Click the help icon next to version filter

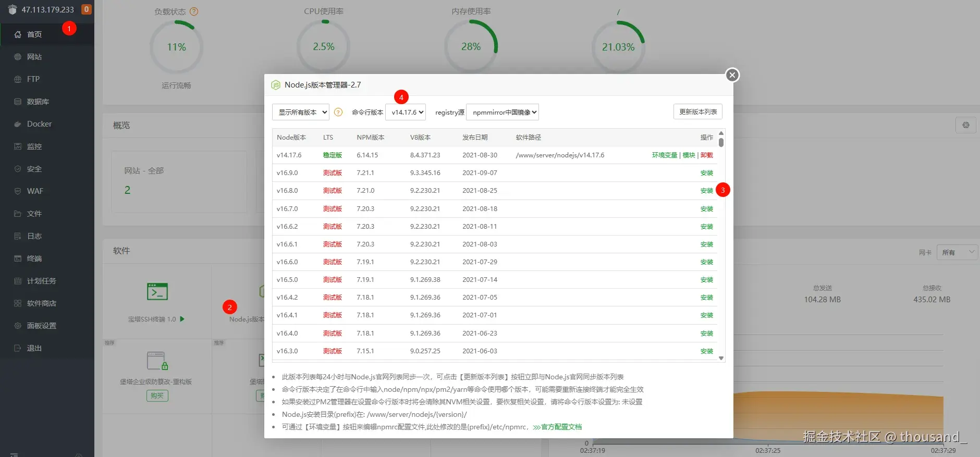pos(338,112)
